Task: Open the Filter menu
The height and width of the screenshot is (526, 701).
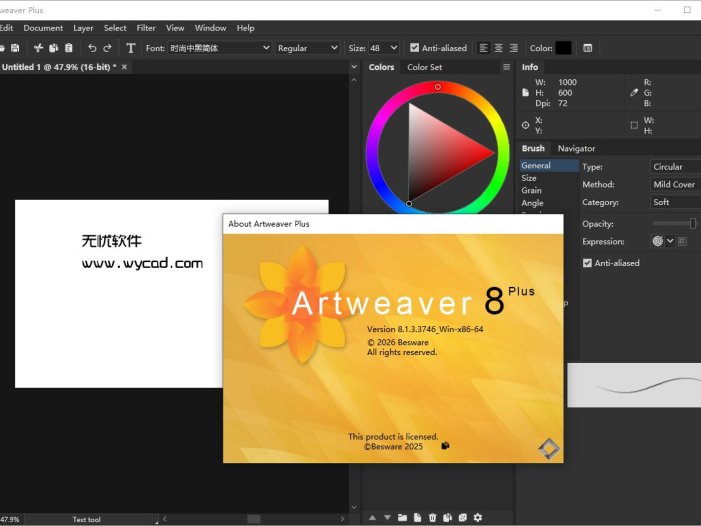Action: [146, 28]
